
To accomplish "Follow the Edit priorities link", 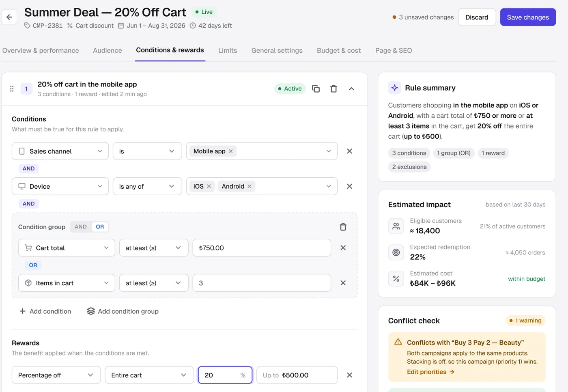I will 430,372.
